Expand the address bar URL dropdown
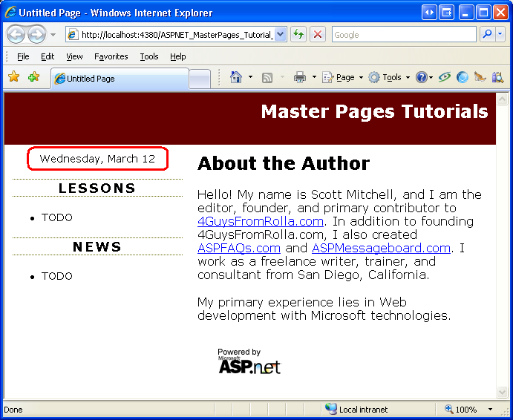 click(280, 34)
